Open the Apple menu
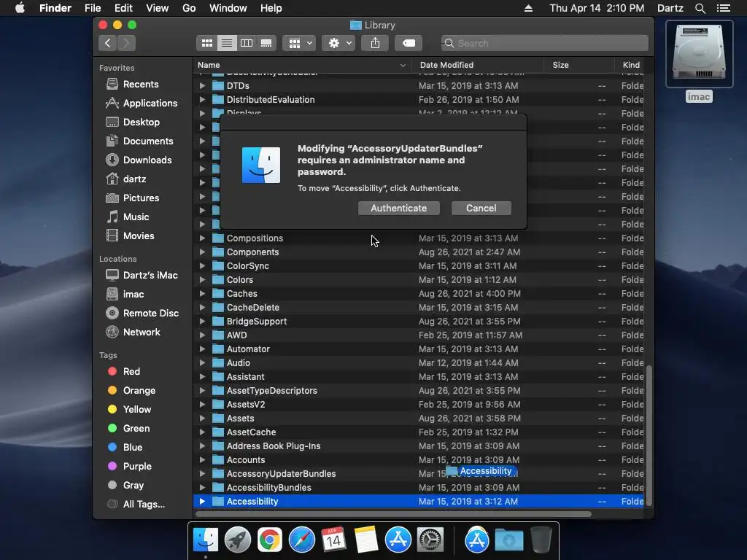Screen dimensions: 747x560 20,8
